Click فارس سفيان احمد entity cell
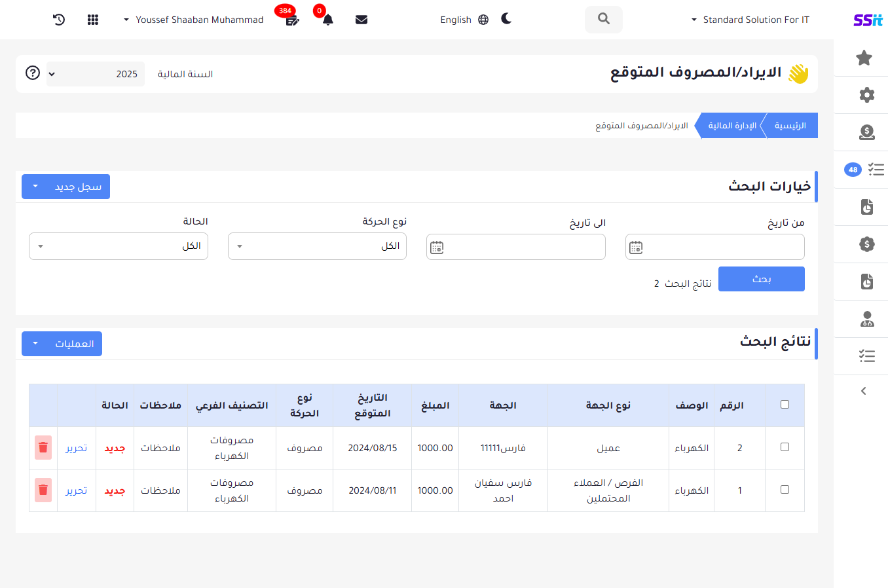888x588 pixels. pos(503,490)
